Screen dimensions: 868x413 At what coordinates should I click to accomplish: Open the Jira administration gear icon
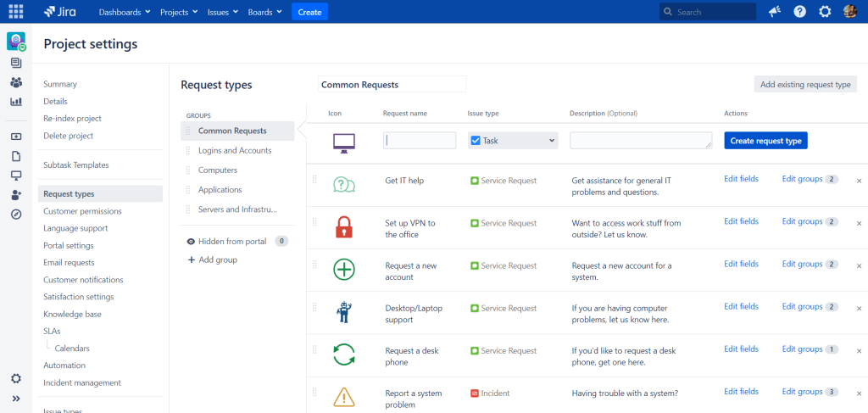825,12
